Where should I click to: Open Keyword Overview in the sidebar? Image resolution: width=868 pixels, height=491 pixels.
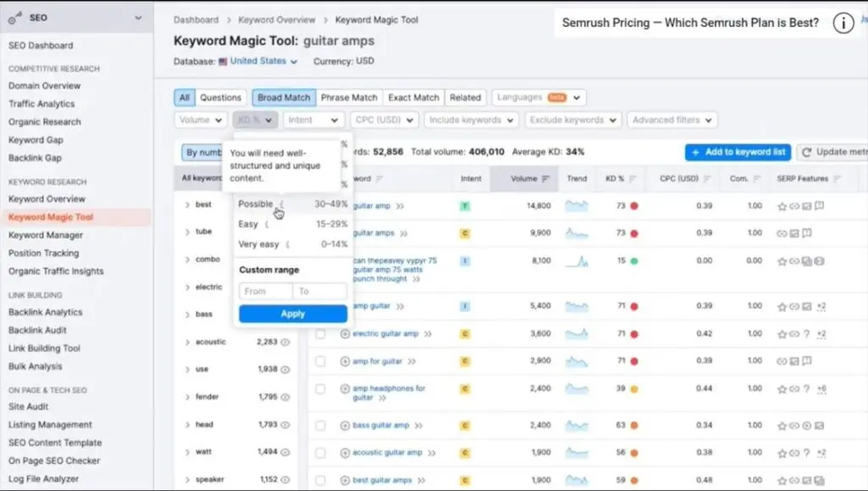click(x=47, y=199)
